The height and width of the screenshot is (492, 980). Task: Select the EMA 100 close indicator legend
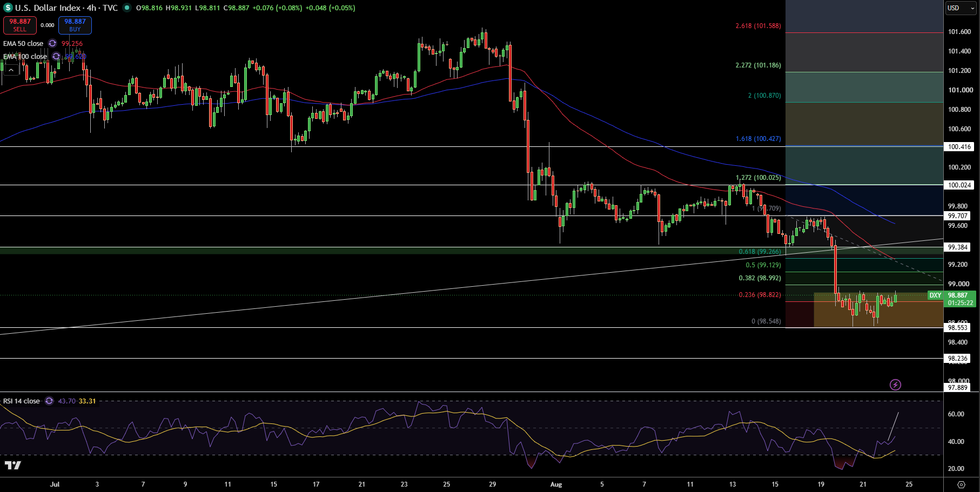click(25, 56)
